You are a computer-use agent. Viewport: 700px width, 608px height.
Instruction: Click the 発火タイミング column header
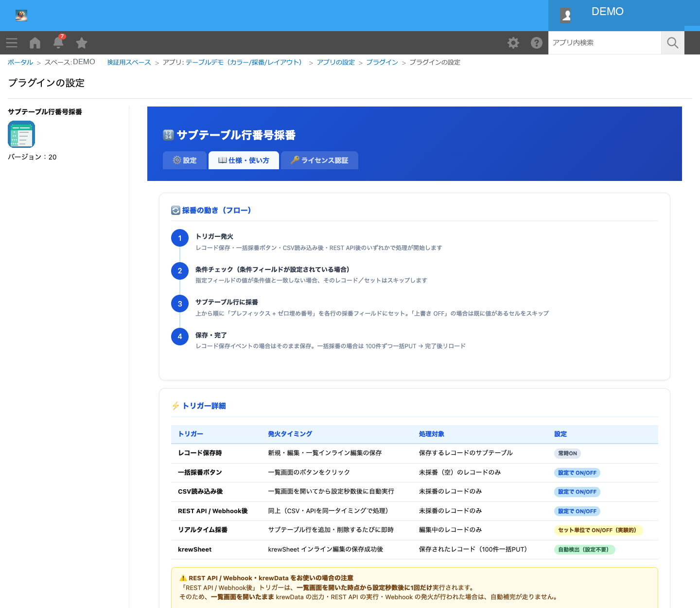click(290, 434)
